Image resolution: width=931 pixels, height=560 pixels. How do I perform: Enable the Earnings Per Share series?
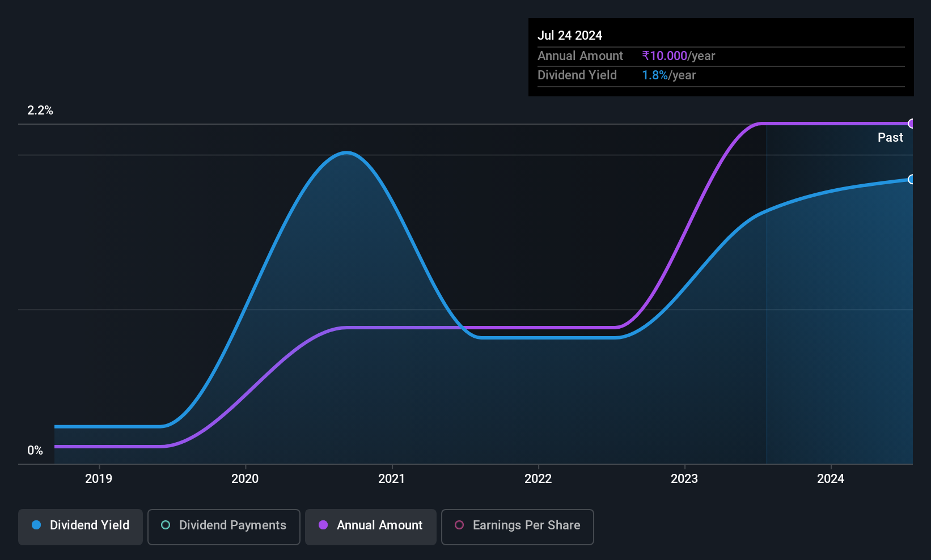coord(518,527)
